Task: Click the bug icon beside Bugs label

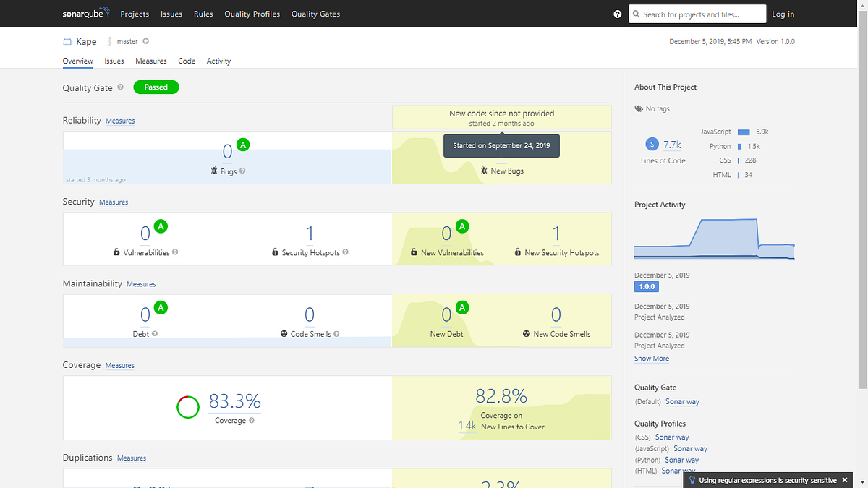Action: [214, 171]
